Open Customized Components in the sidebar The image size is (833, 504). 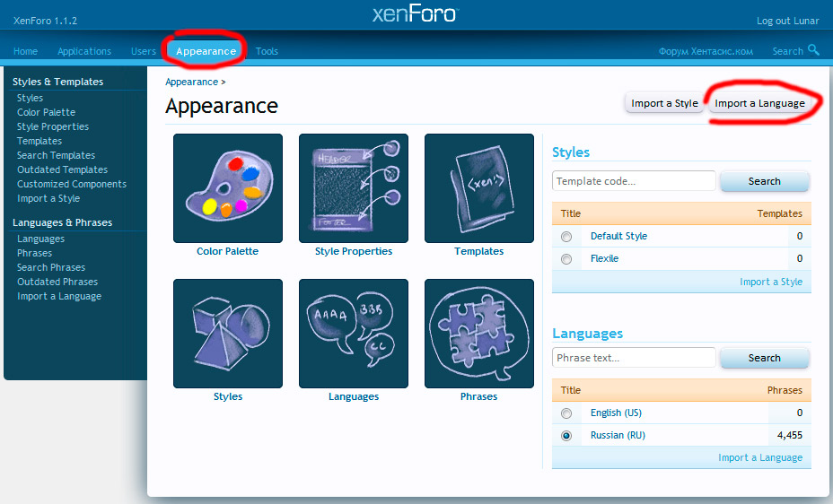[x=72, y=184]
